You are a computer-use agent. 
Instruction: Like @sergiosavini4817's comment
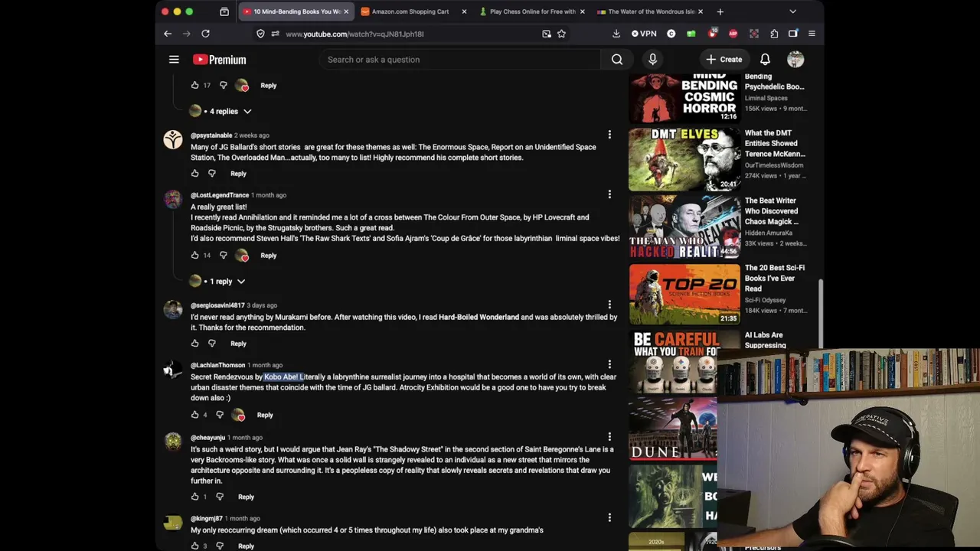point(194,344)
